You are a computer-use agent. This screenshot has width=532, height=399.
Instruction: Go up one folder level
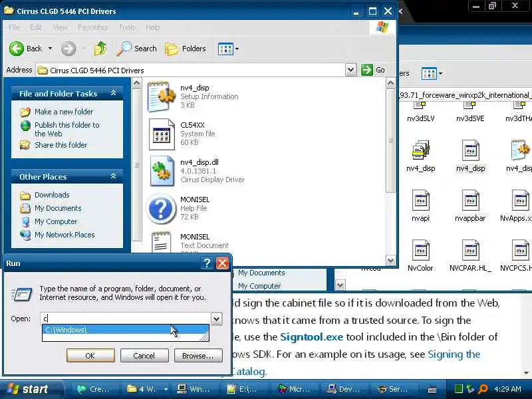click(100, 49)
